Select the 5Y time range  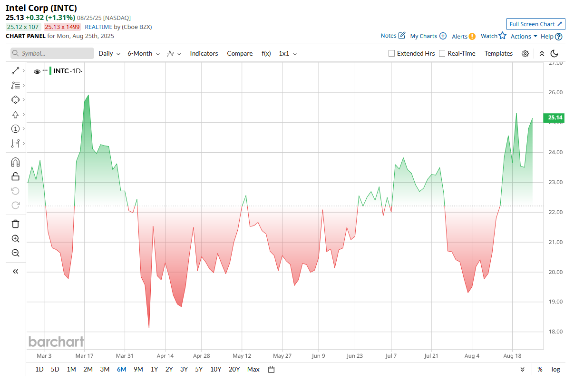199,369
